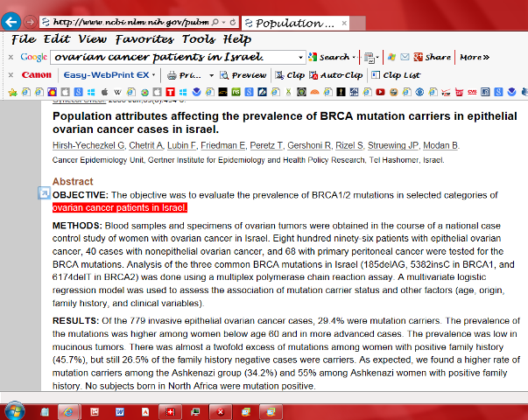Screen dimensions: 528x420
Task: Open Microsoft Word from the taskbar
Action: coord(120,412)
